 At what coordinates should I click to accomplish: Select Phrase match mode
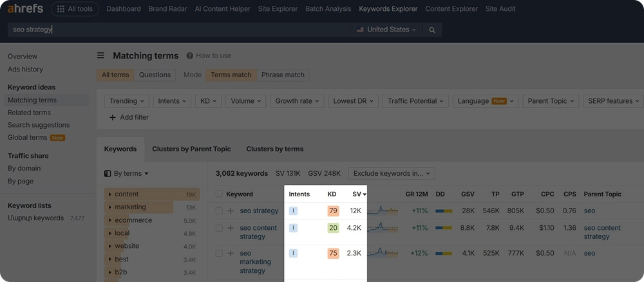283,75
